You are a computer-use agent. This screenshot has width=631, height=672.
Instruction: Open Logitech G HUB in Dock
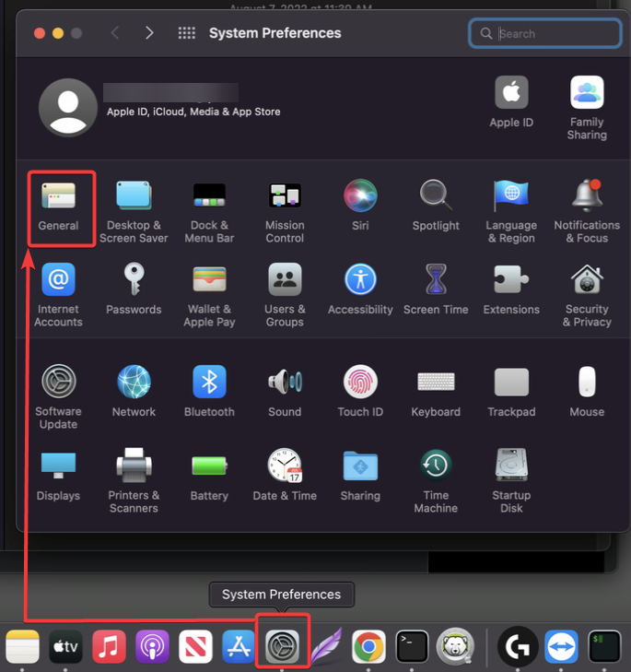tap(518, 646)
